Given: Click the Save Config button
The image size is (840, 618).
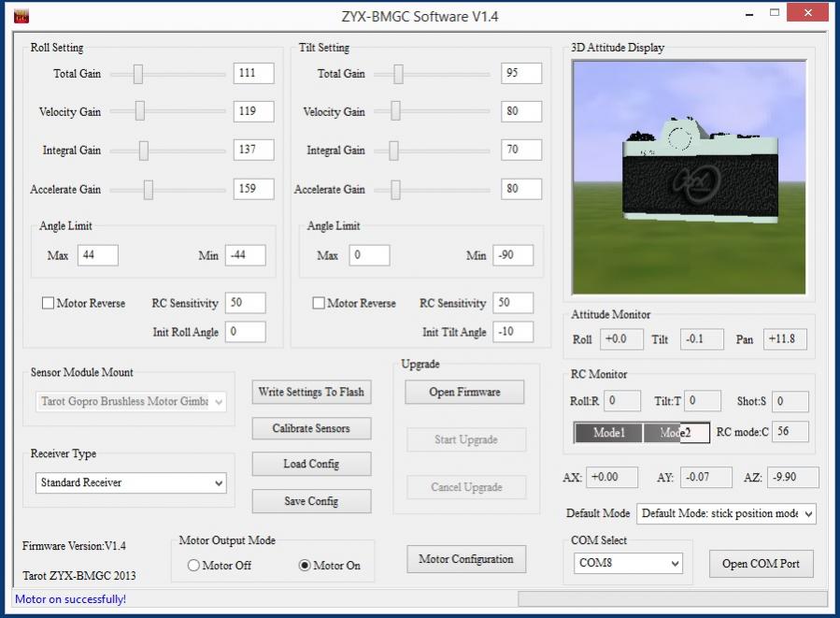Looking at the screenshot, I should pyautogui.click(x=311, y=502).
